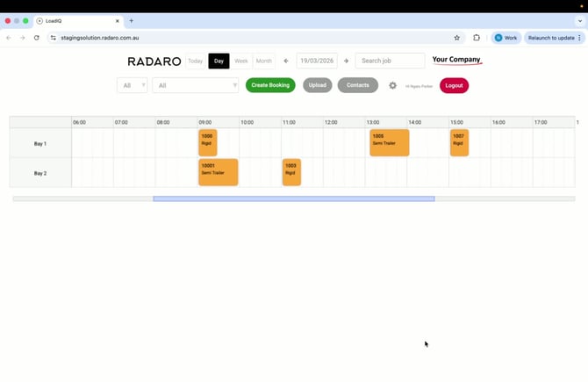This screenshot has height=382, width=588.
Task: Click the Create Booking button
Action: pos(270,85)
